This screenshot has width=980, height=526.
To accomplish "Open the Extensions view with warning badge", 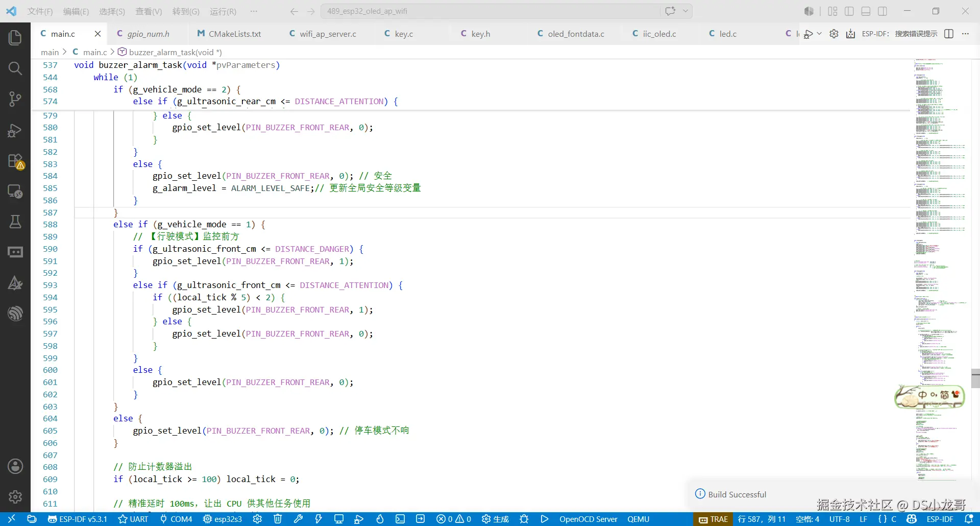I will coord(15,161).
